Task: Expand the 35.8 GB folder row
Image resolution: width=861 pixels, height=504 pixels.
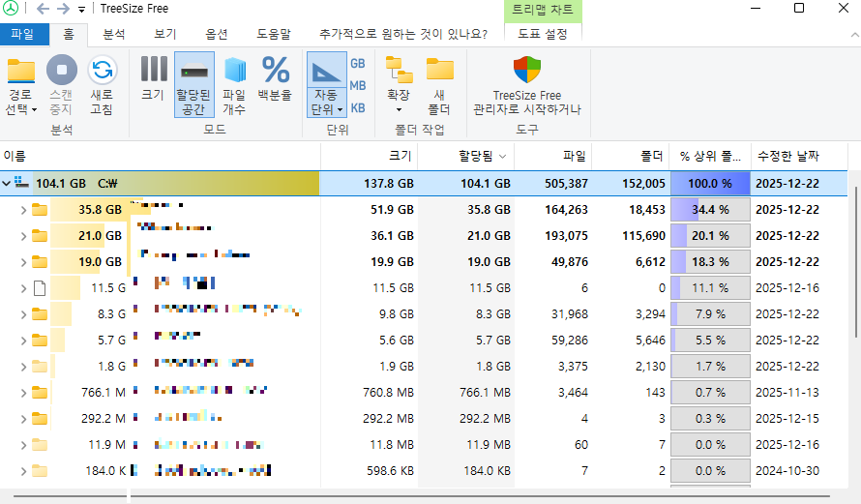Action: 23,210
